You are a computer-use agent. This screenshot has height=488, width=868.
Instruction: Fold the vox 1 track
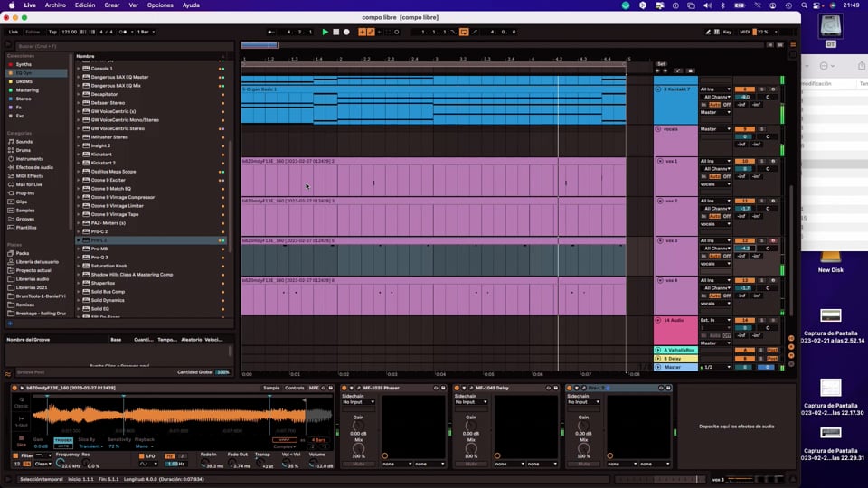click(660, 161)
